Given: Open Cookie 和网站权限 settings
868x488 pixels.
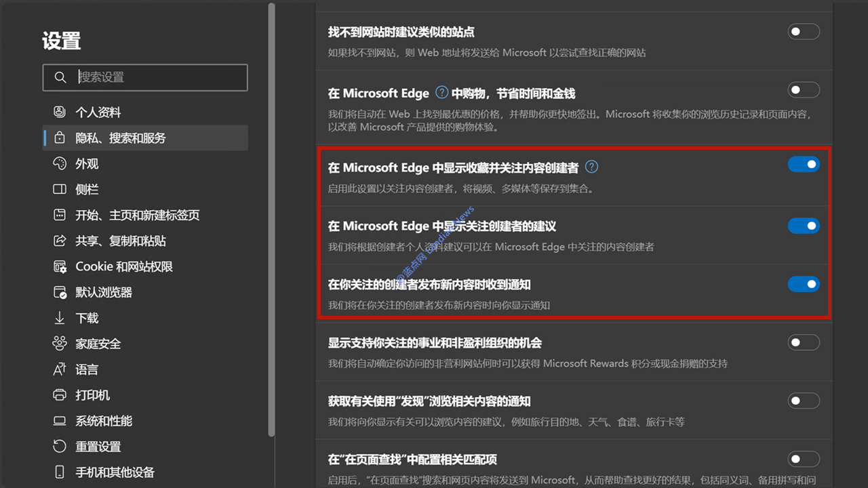Looking at the screenshot, I should [x=145, y=266].
